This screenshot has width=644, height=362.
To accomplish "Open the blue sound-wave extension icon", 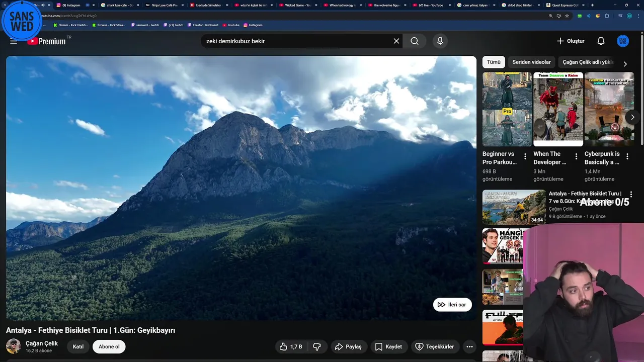I will [589, 16].
